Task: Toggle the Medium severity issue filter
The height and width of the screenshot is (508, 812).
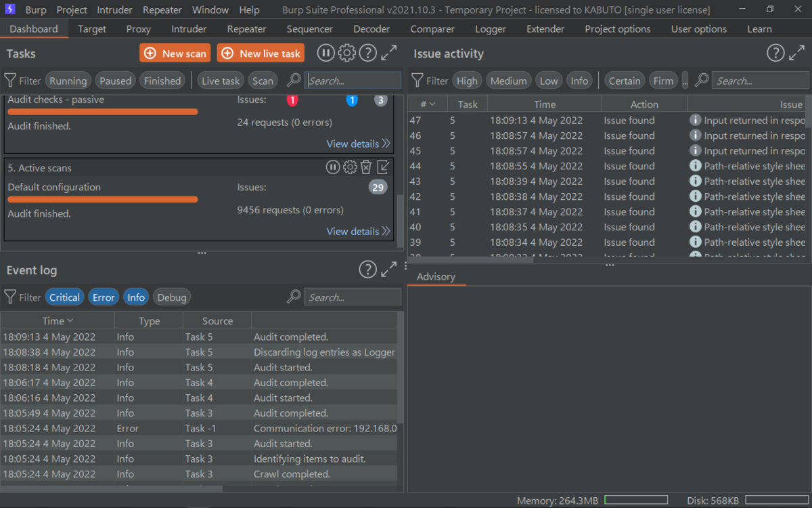Action: click(x=508, y=81)
